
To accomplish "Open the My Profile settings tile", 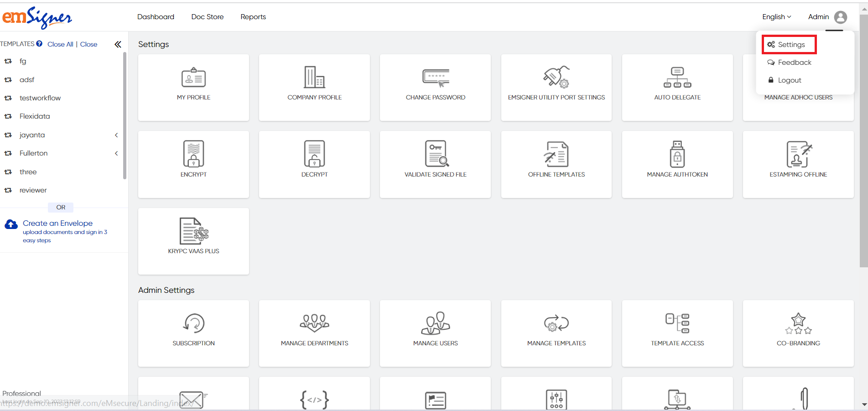I will click(x=193, y=87).
